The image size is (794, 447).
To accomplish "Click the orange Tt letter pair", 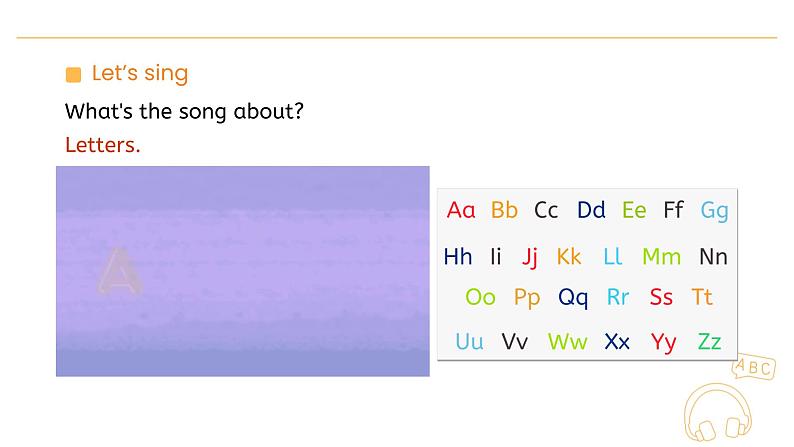I will pyautogui.click(x=702, y=297).
